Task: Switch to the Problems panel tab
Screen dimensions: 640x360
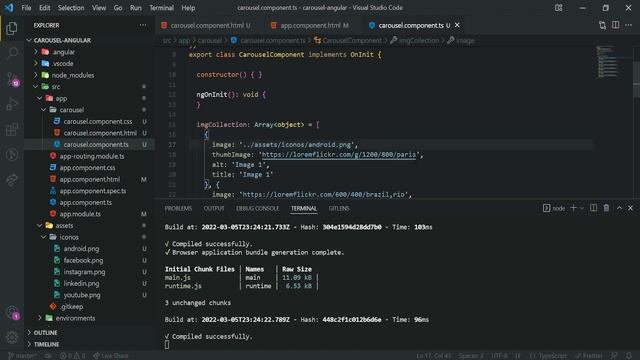Action: point(178,208)
